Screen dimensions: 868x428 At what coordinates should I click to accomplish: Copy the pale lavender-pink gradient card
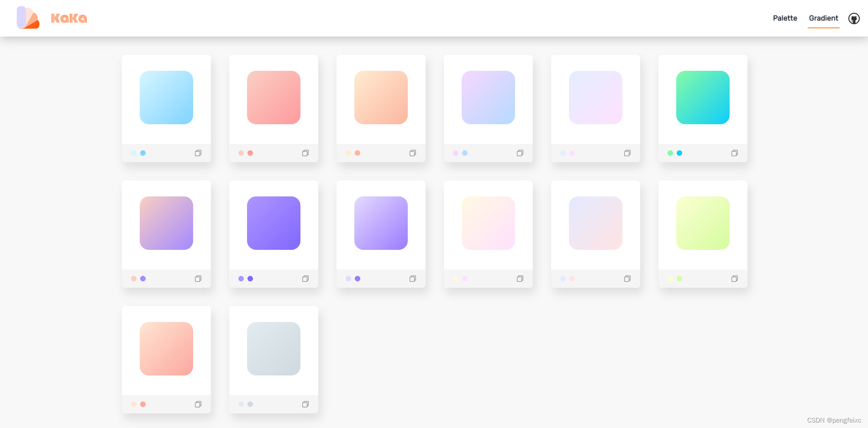point(627,153)
